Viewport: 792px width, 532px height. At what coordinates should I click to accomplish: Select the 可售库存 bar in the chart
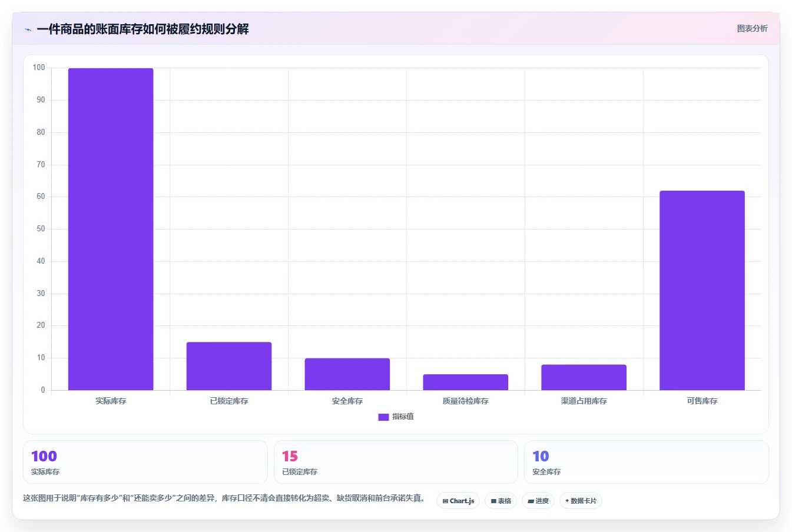pos(702,290)
